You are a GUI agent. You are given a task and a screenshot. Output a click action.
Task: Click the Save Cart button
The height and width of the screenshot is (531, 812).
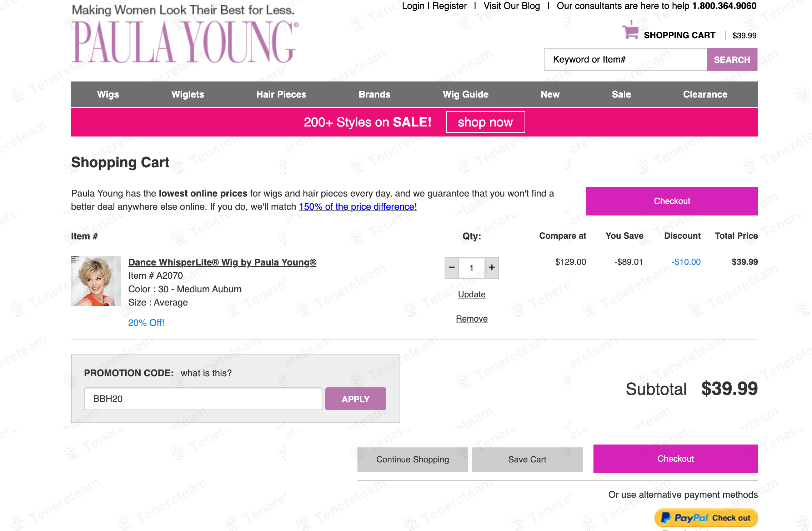point(527,460)
